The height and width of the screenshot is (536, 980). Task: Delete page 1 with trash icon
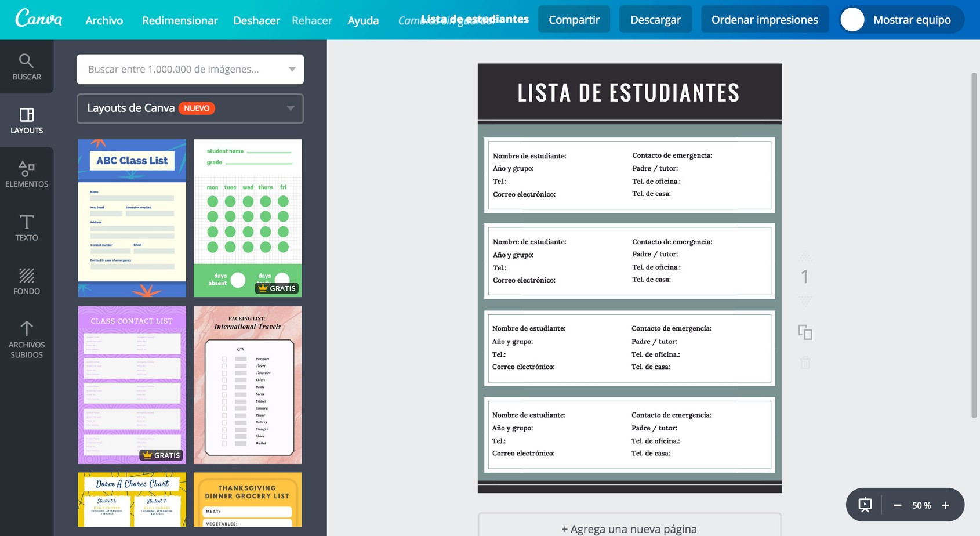tap(805, 362)
